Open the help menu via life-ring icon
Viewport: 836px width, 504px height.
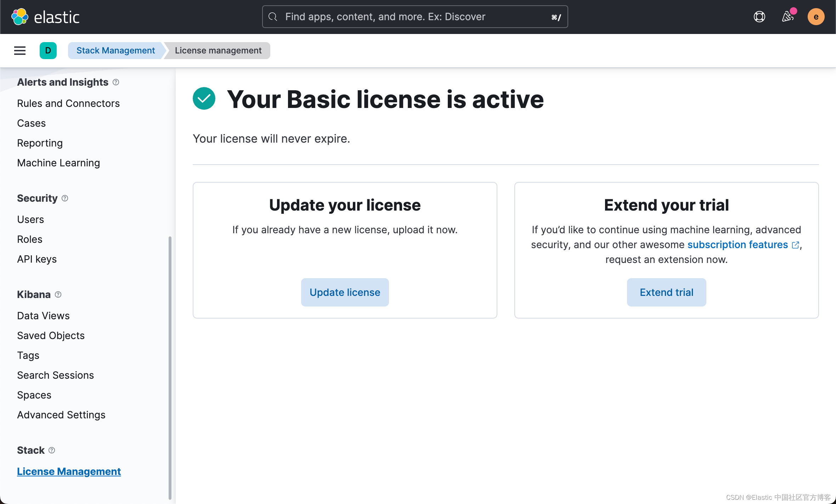click(759, 17)
